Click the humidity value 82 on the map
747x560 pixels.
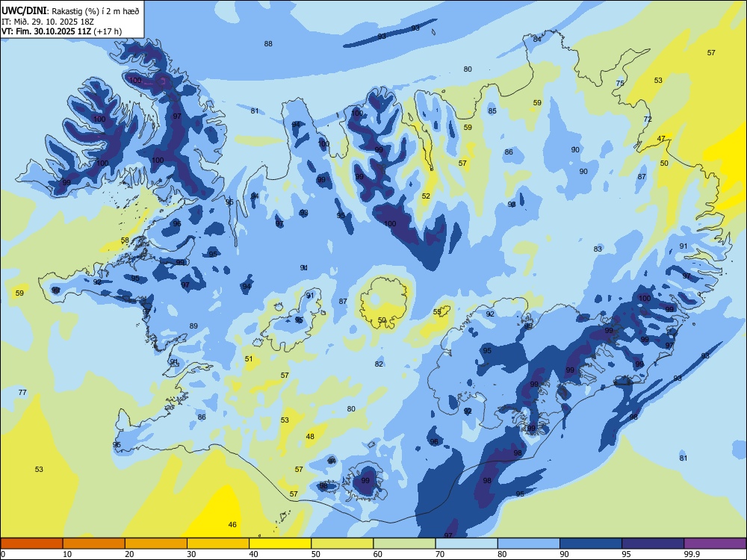click(x=379, y=364)
